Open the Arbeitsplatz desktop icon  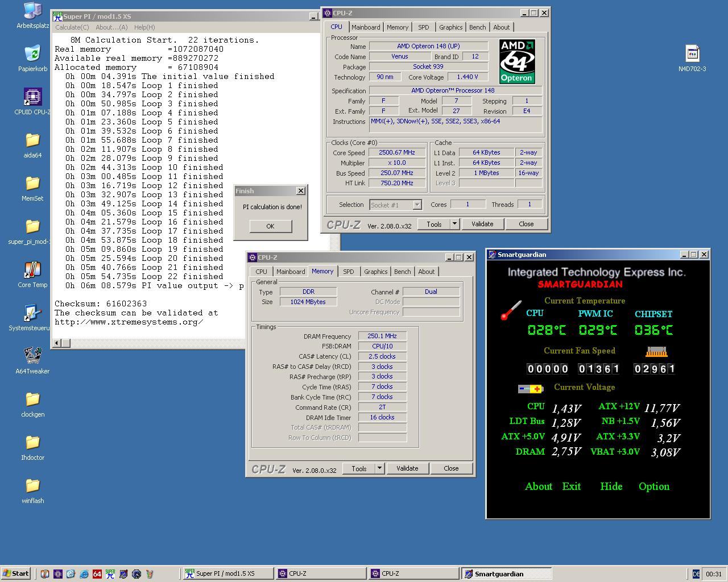pos(32,11)
